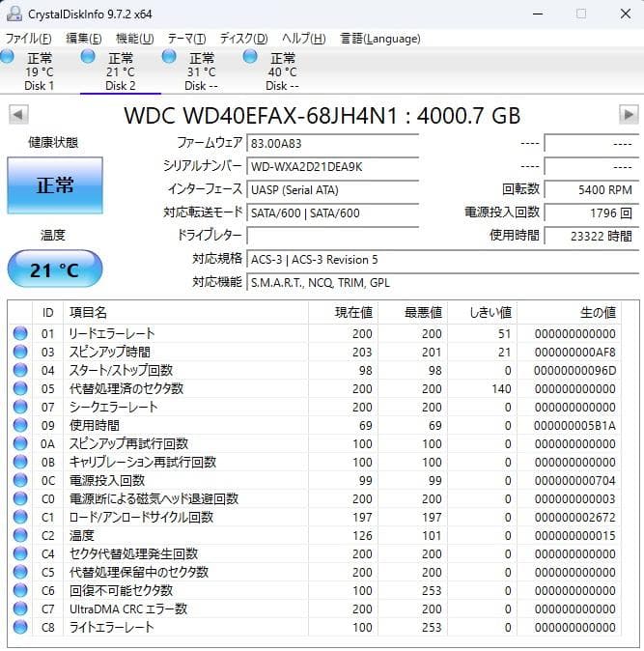Viewport: 644px width, 651px height.
Task: Click the features field S.M.A.R.T., NCQ, TRIM, GPL
Action: click(x=443, y=283)
